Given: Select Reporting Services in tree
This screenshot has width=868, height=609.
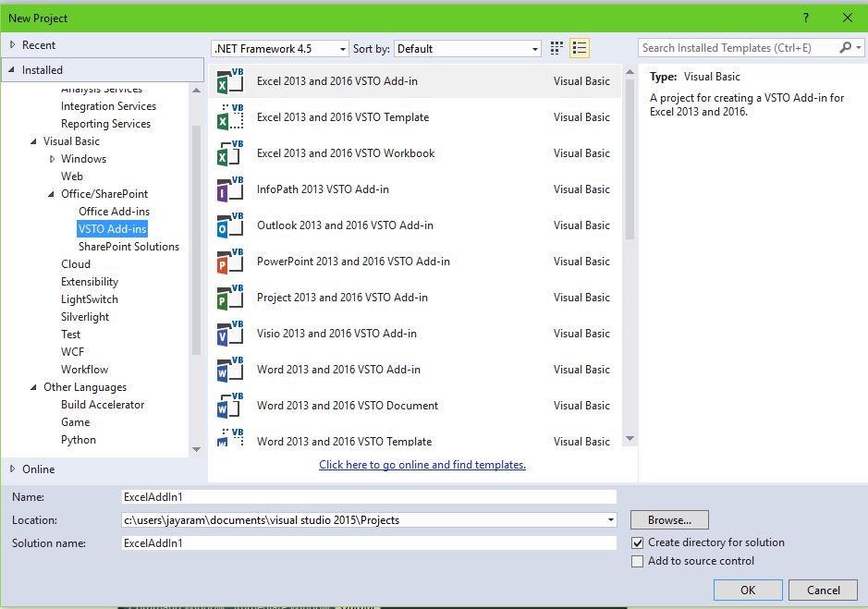Looking at the screenshot, I should coord(105,124).
